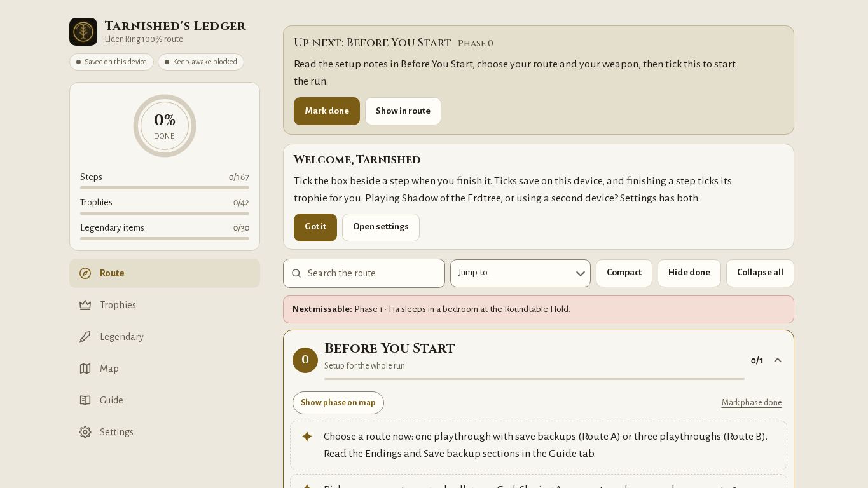Click the gear icon beside Settings
The image size is (868, 488).
pos(85,432)
